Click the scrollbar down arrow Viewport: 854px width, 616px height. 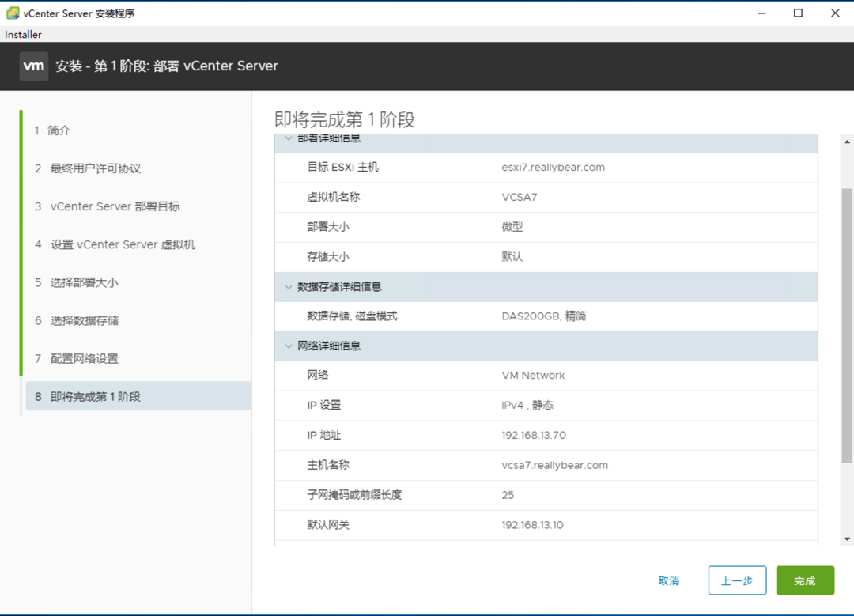point(847,539)
